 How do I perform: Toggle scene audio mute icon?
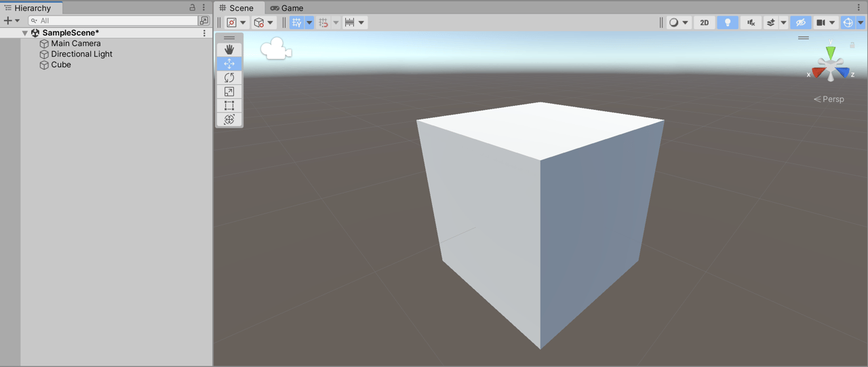751,22
